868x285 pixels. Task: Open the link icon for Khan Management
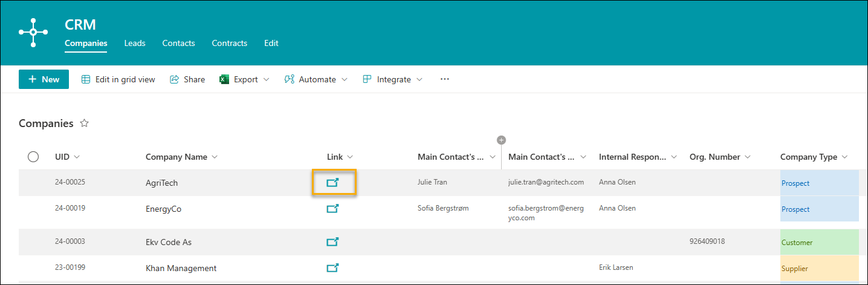(x=333, y=267)
